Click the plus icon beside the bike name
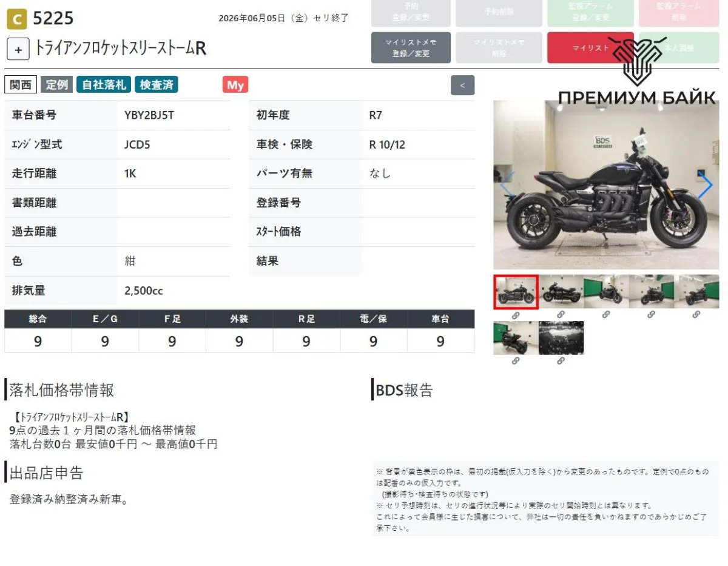This screenshot has height=566, width=728. (x=18, y=49)
